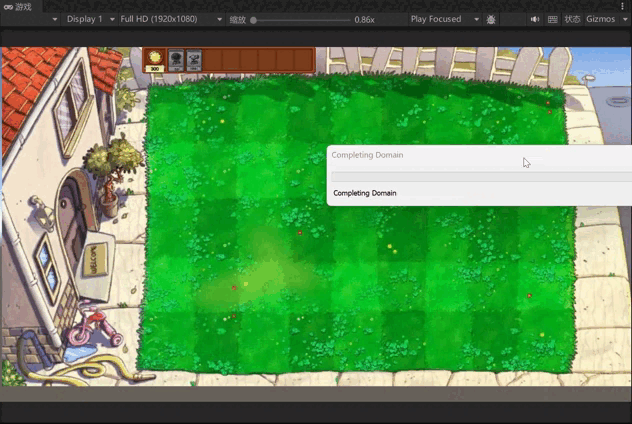Screen dimensions: 632x424
Task: Open the Game tab three-dot options menu
Action: click(x=622, y=6)
